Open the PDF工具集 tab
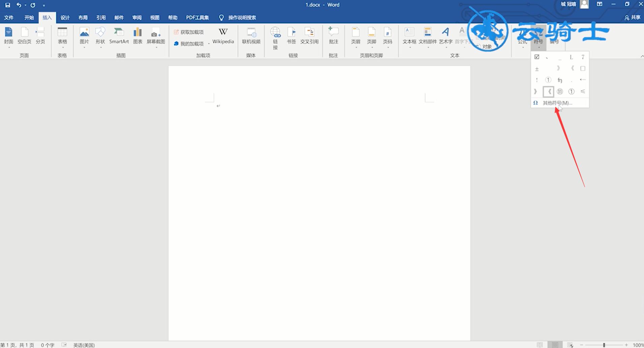 (197, 18)
